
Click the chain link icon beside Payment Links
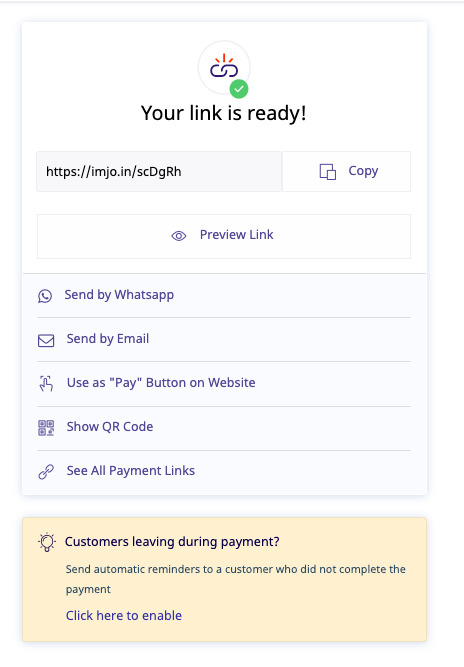tap(46, 472)
